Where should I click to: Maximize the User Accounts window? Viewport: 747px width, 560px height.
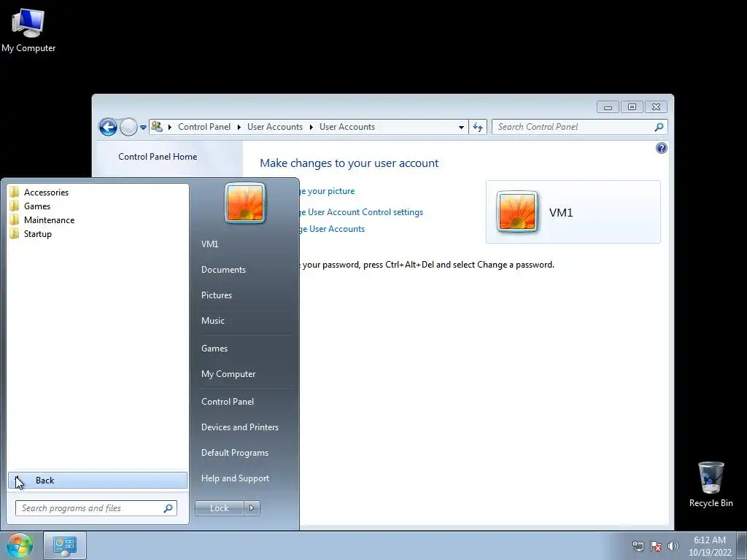(632, 107)
